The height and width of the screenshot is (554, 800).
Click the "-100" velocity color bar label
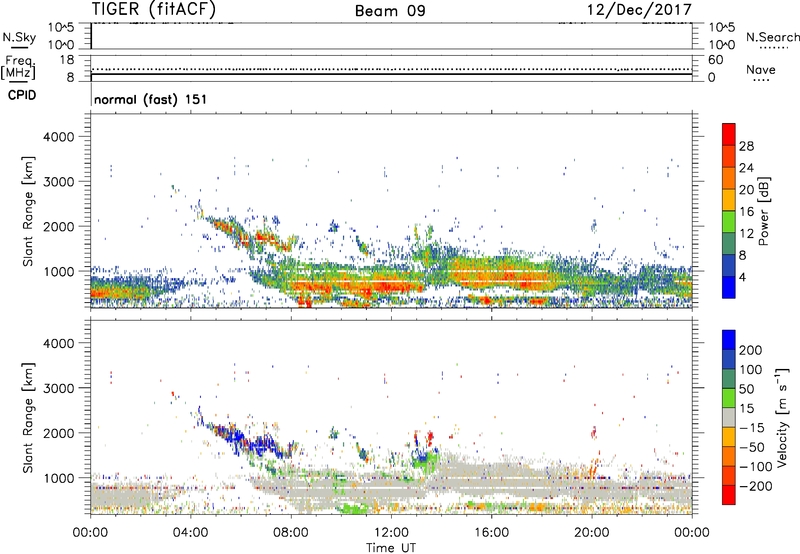(756, 467)
